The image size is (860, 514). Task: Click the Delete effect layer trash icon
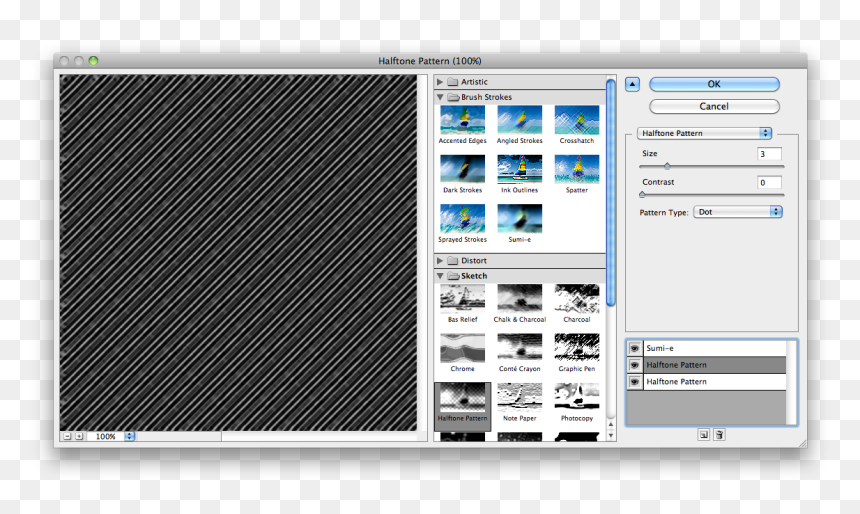719,434
